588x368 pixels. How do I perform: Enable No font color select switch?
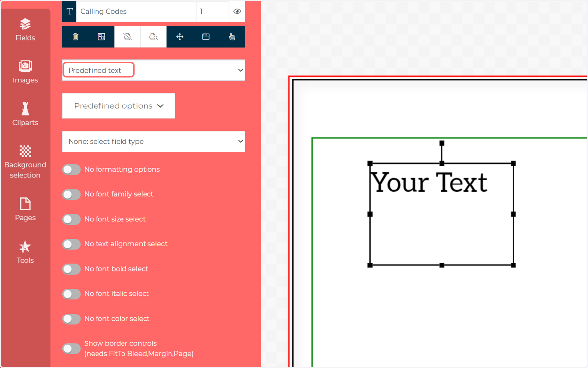[72, 319]
